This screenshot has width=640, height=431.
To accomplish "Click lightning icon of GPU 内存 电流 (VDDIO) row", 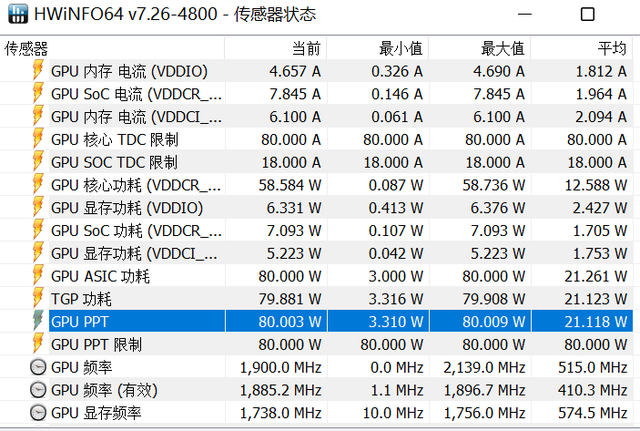I will (x=38, y=70).
